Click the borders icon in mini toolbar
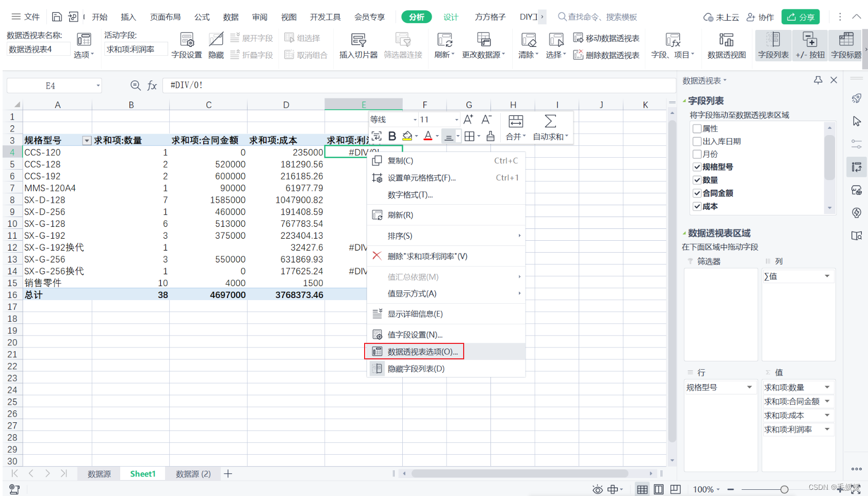868x496 pixels. coord(469,136)
